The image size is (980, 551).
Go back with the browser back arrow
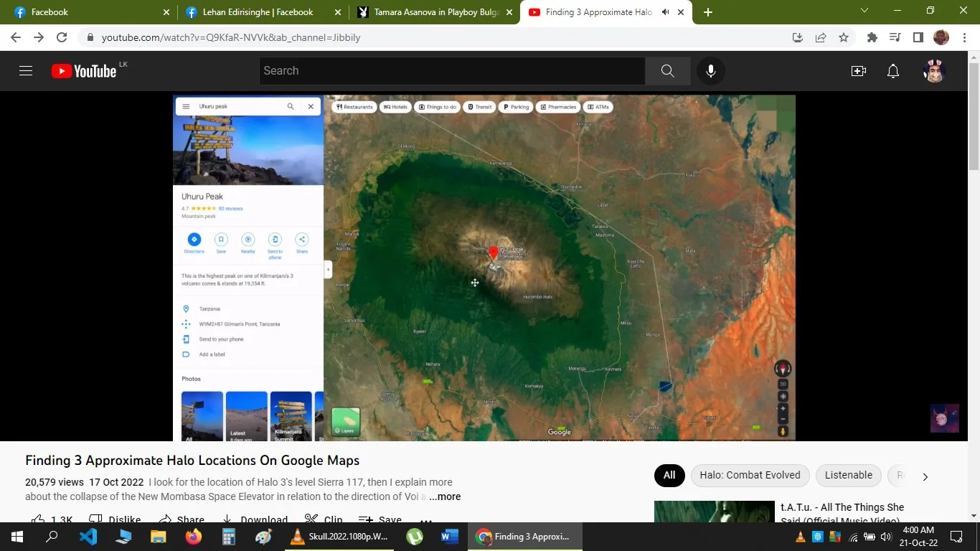pos(16,37)
